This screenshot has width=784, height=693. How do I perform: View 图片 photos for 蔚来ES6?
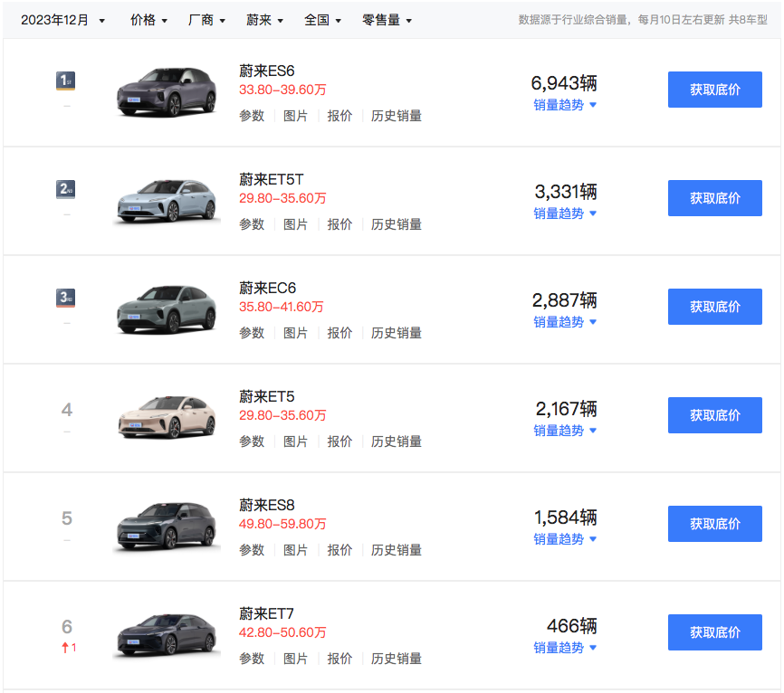(295, 116)
